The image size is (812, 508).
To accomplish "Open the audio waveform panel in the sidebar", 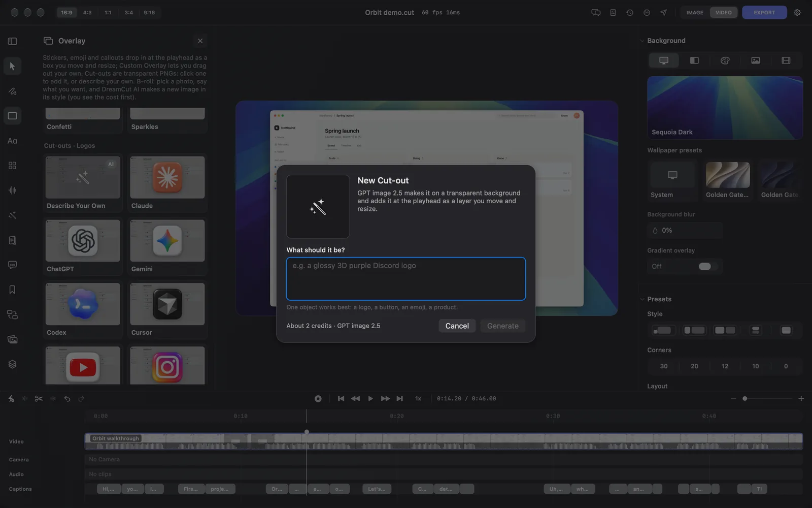I will [x=12, y=190].
